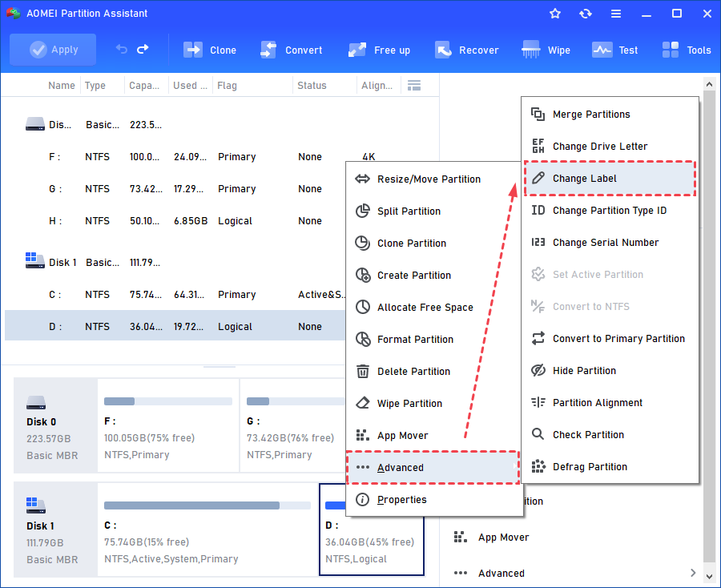Screen dimensions: 721x588
Task: Select Allocate Free Space menu item
Action: [x=433, y=308]
